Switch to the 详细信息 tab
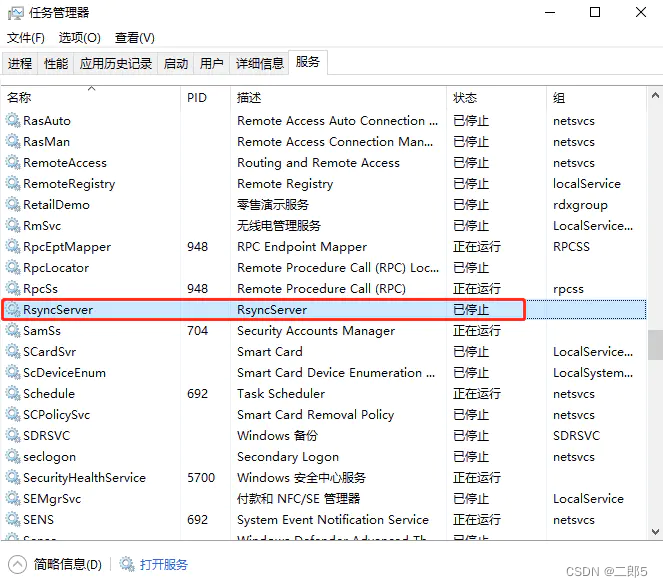The height and width of the screenshot is (587, 663). point(259,63)
